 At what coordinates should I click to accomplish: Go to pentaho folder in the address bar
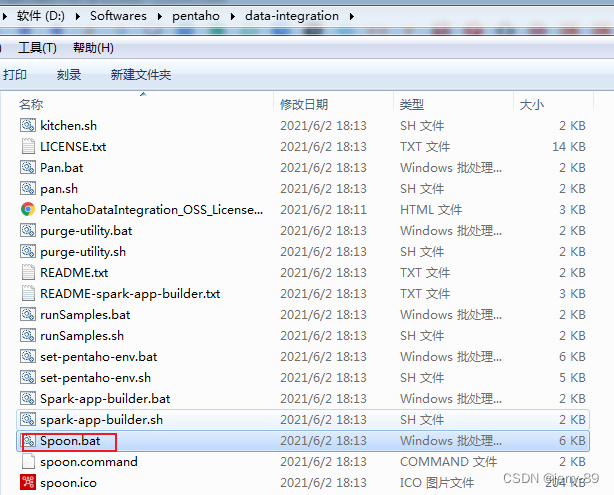196,16
